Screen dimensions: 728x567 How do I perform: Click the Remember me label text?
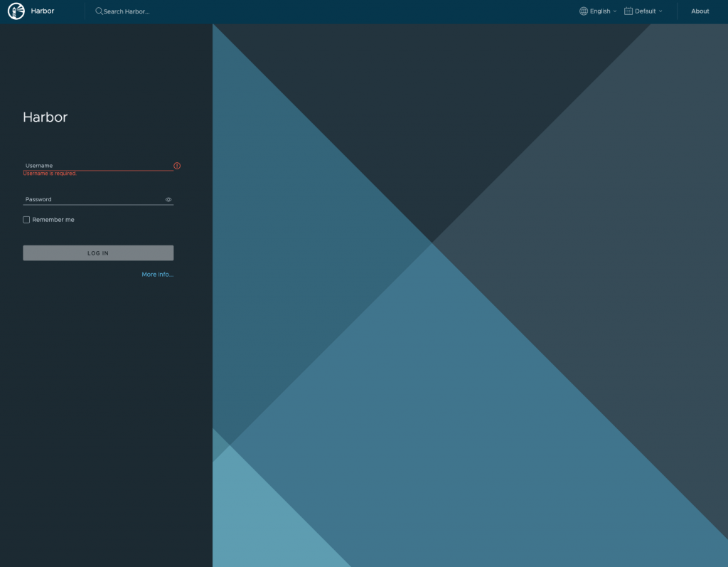[53, 220]
